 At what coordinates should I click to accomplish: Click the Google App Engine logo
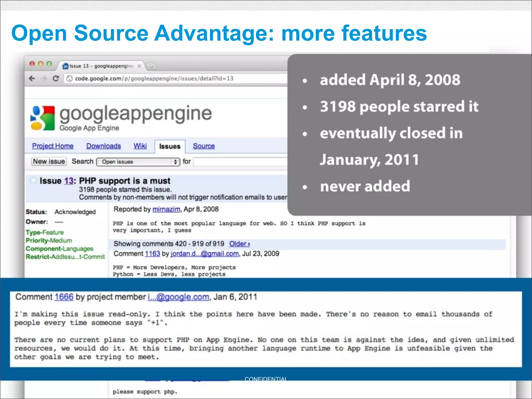pyautogui.click(x=43, y=118)
